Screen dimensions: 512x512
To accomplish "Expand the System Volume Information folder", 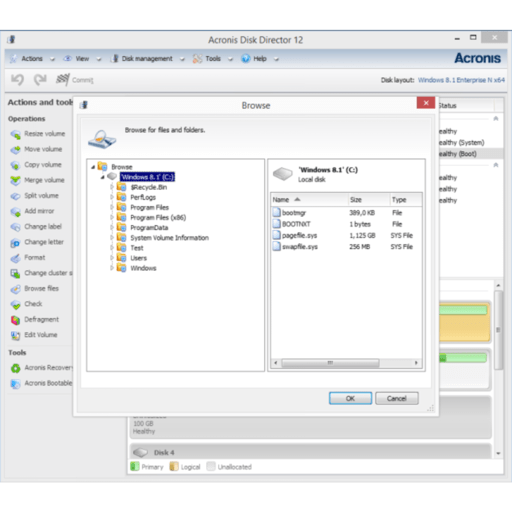I will click(112, 237).
